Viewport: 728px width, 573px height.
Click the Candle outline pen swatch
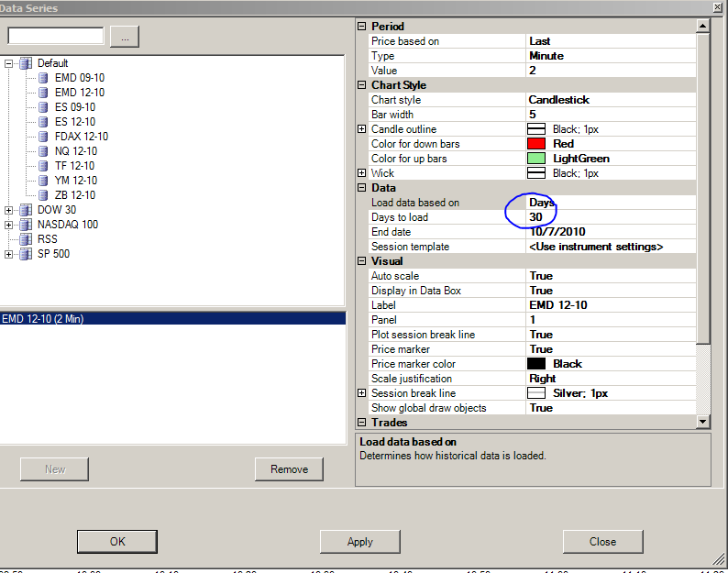pos(536,129)
